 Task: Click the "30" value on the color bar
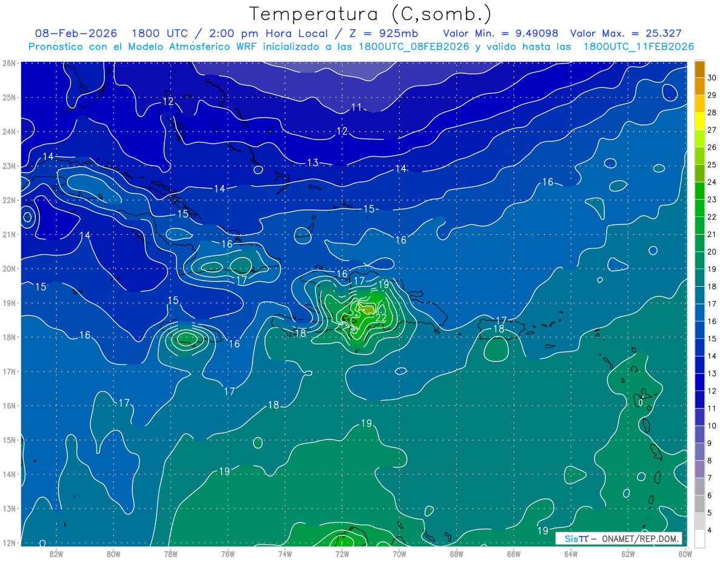coord(712,78)
